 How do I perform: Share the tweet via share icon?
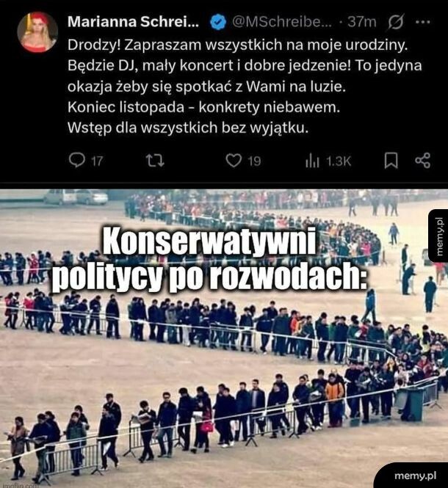(x=423, y=161)
